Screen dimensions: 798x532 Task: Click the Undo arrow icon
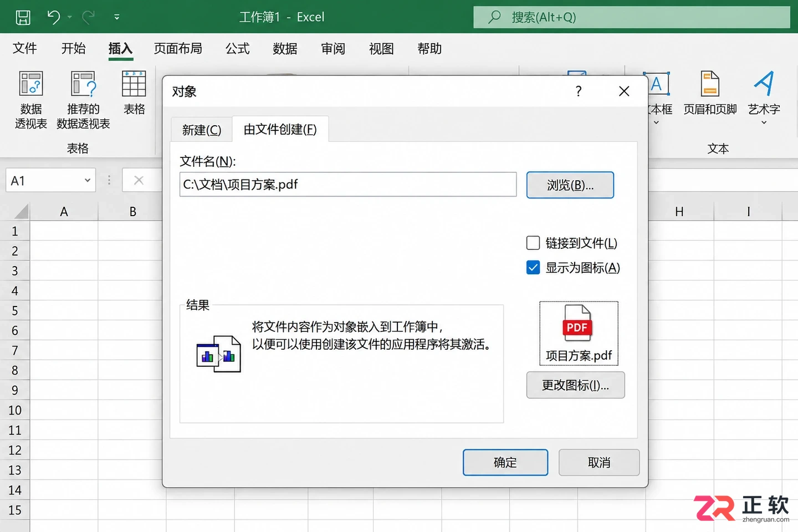point(53,17)
